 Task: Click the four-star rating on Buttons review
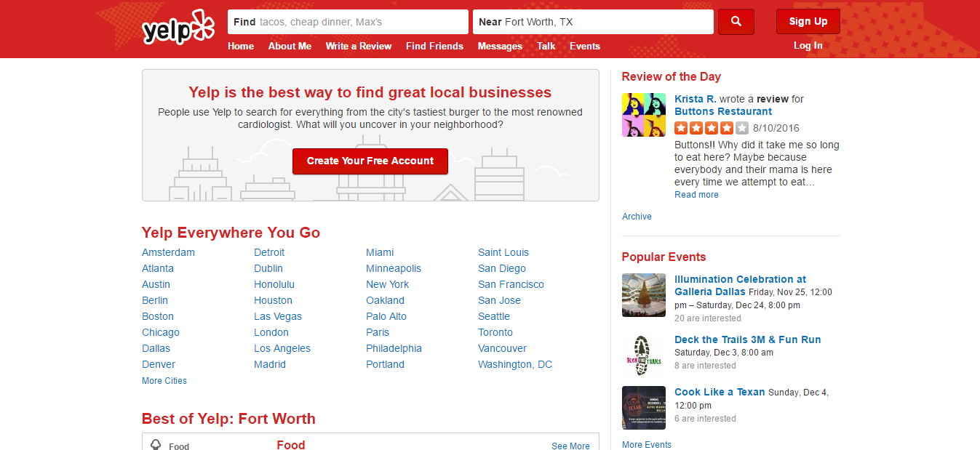[x=711, y=128]
